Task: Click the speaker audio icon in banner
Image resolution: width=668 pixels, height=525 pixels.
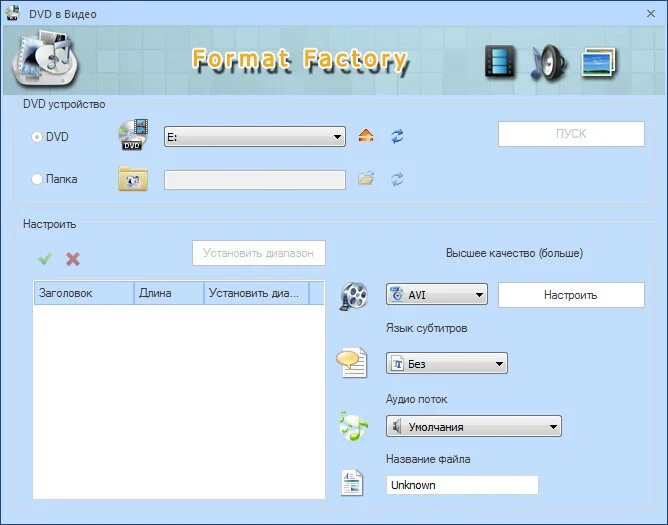Action: coord(548,62)
